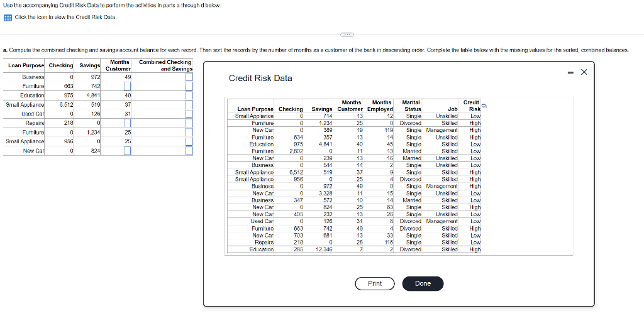Close the Credit Risk Data dialog
Image resolution: width=644 pixels, height=316 pixels.
584,73
